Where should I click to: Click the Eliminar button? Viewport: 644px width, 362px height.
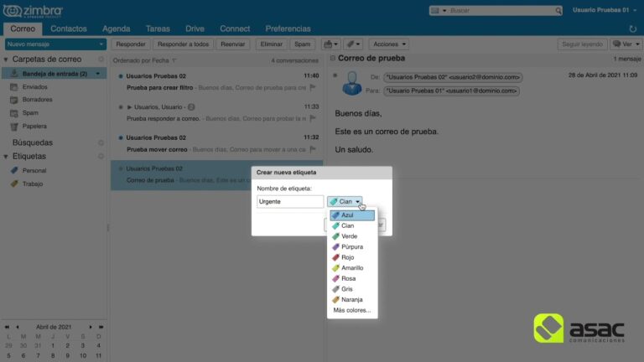click(x=272, y=44)
